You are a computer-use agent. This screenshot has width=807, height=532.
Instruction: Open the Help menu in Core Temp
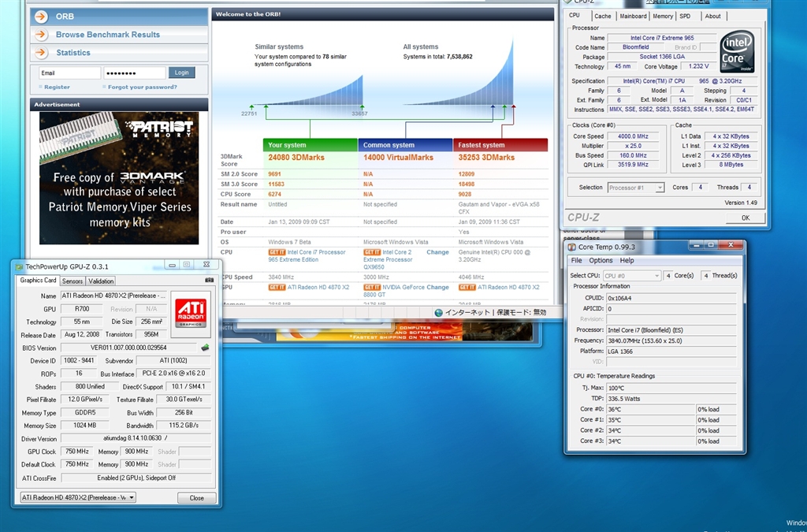click(x=627, y=260)
